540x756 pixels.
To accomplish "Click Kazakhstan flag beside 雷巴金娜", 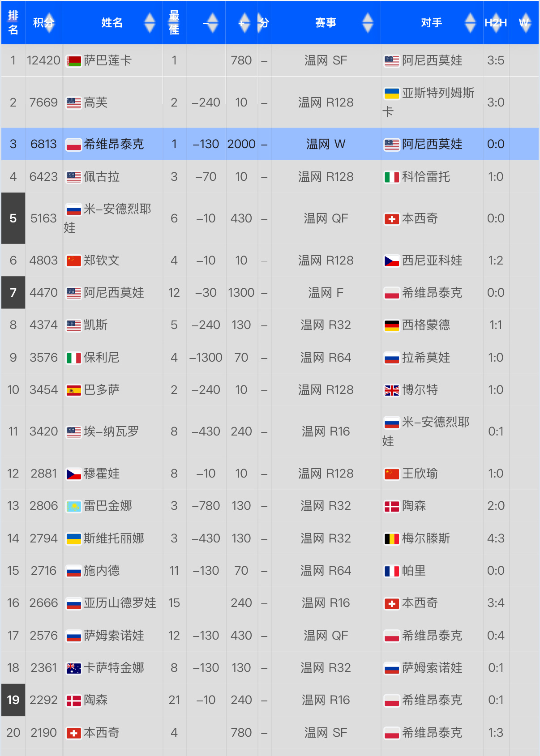I will [x=74, y=506].
